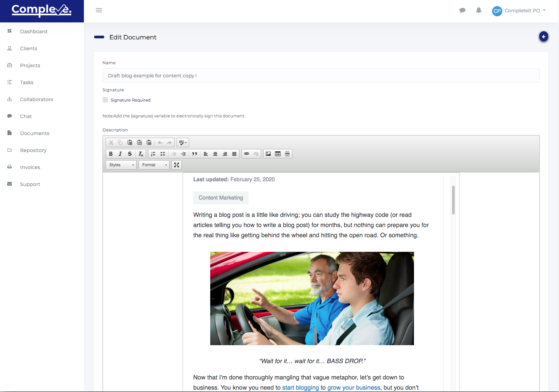
Task: Insert an image via toolbar icon
Action: 268,154
